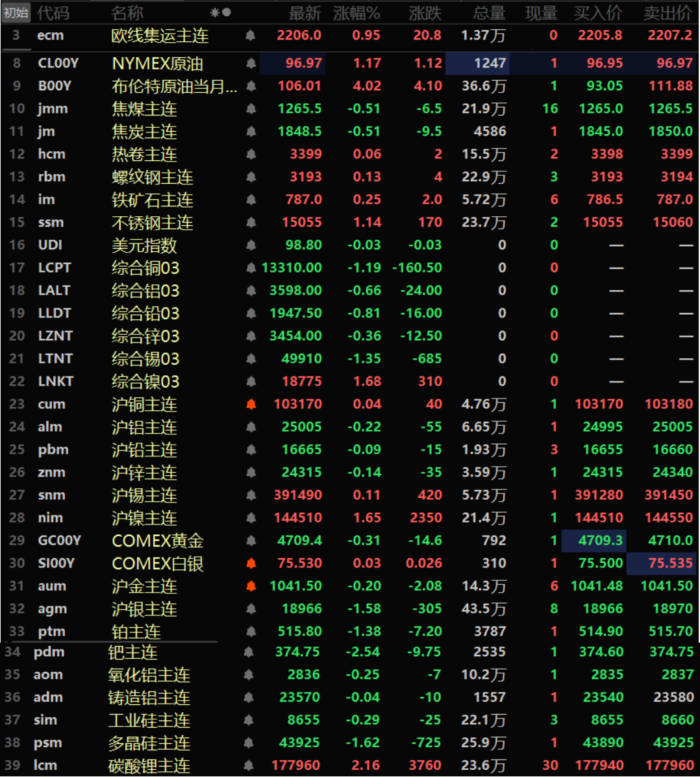
Task: Click the bell icon for 多晶硅主连
Action: tap(248, 743)
